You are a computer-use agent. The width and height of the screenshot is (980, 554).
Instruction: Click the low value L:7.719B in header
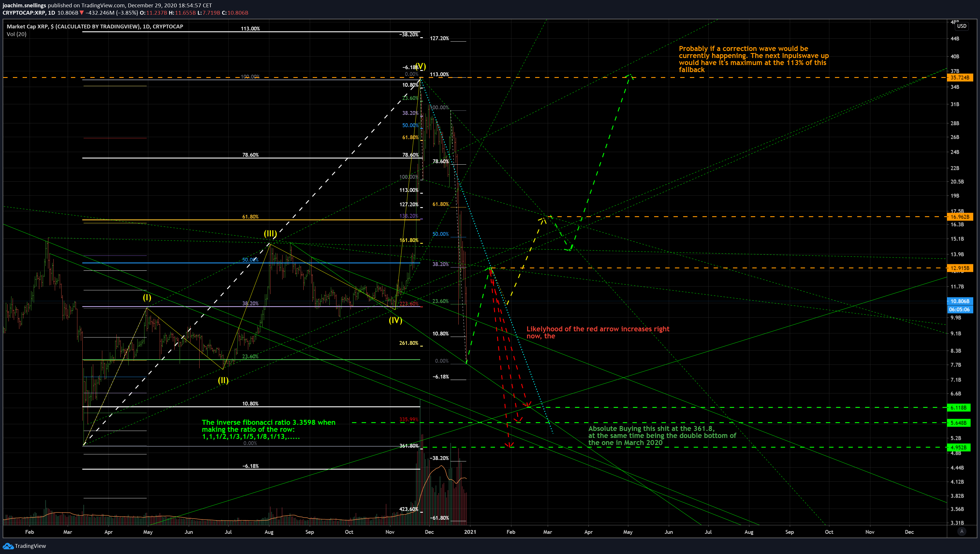(x=209, y=13)
